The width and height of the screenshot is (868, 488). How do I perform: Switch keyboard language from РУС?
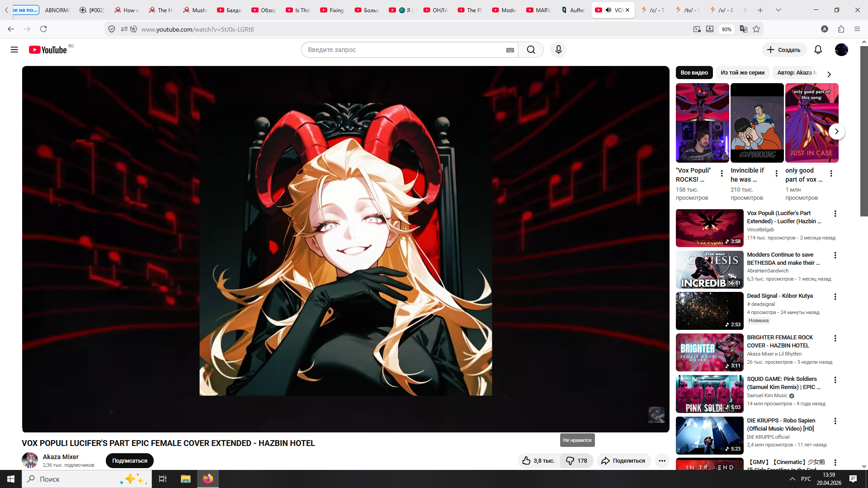pyautogui.click(x=806, y=479)
